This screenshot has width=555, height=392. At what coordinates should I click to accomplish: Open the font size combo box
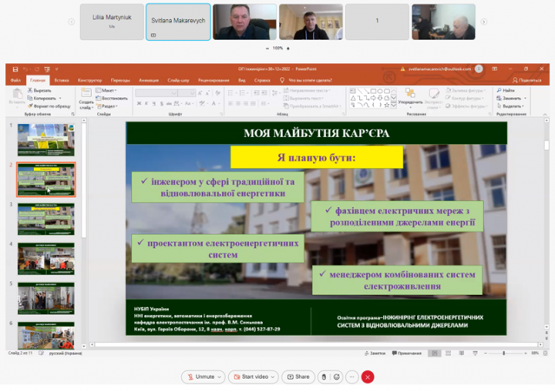[186, 93]
